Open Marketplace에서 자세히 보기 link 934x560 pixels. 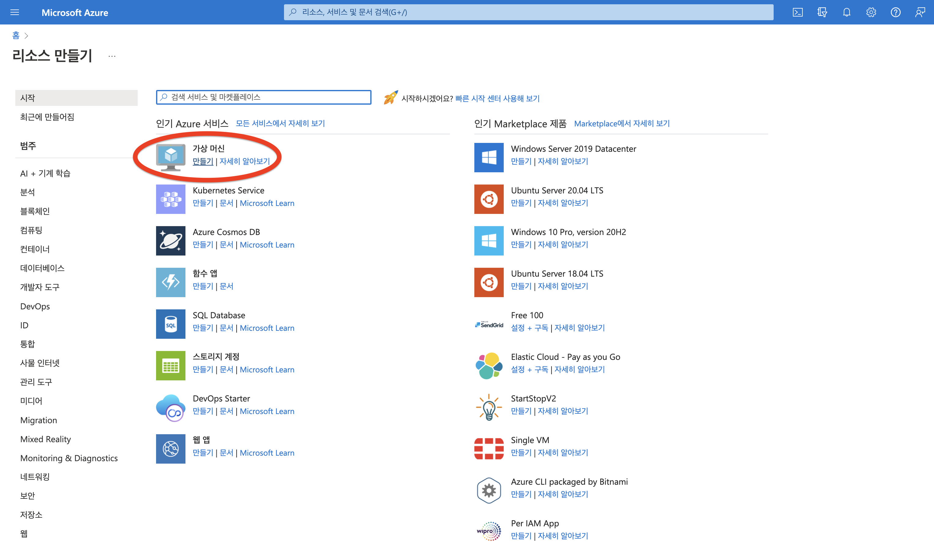tap(622, 123)
